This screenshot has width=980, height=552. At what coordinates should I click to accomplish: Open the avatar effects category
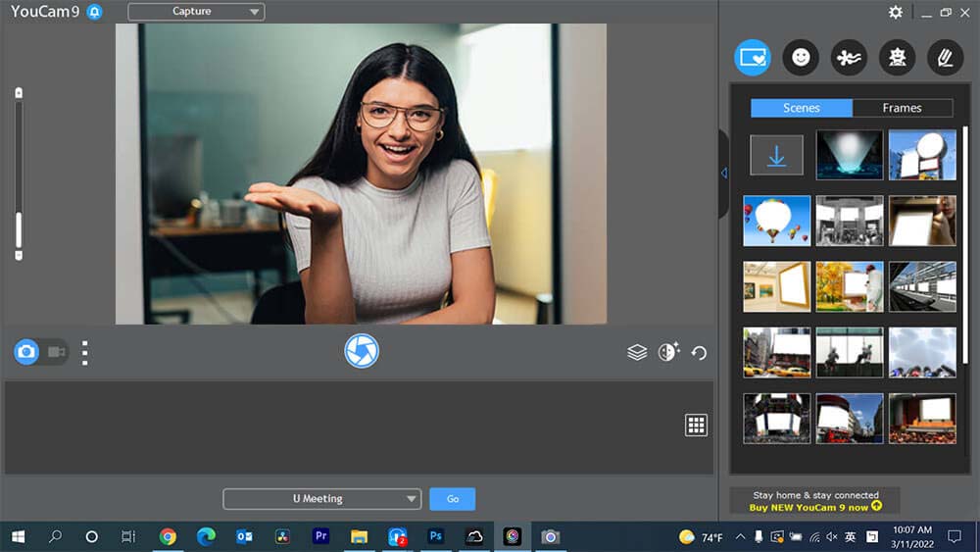(x=897, y=58)
